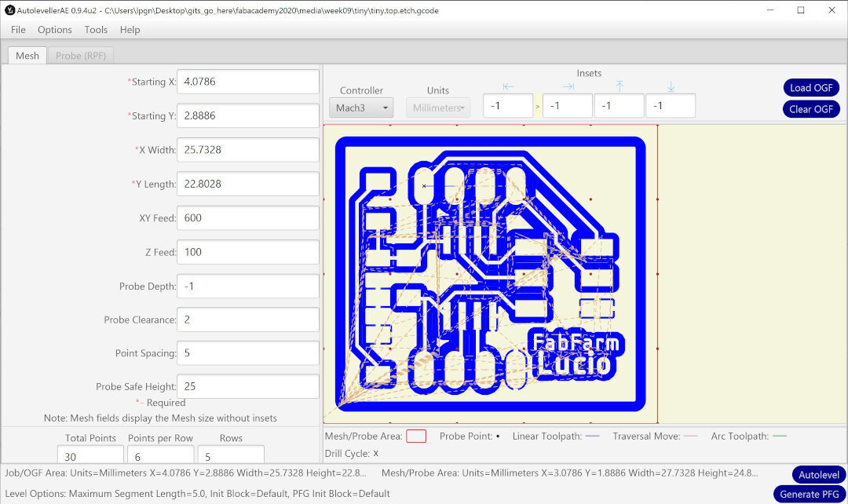Switch to the Probe (RPF) tab
This screenshot has height=504, width=848.
tap(80, 55)
